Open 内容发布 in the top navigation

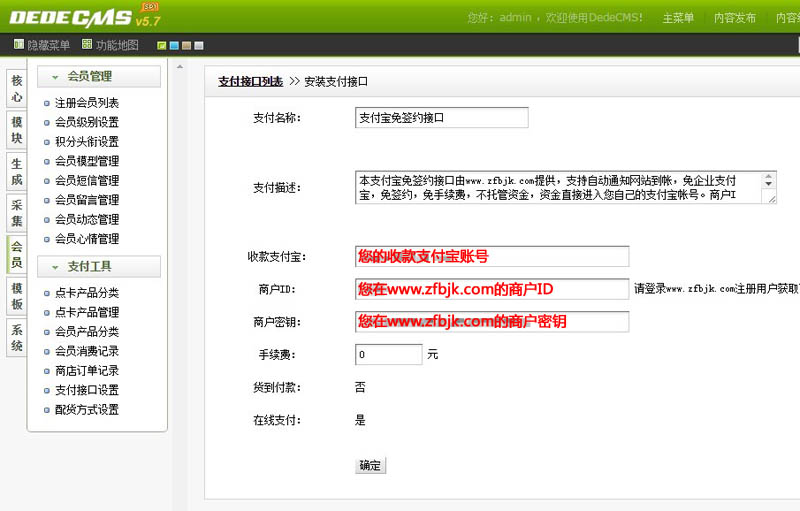click(735, 18)
